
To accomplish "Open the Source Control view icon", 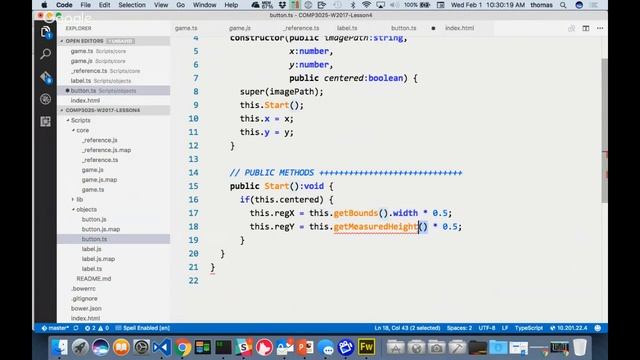I will pyautogui.click(x=46, y=77).
